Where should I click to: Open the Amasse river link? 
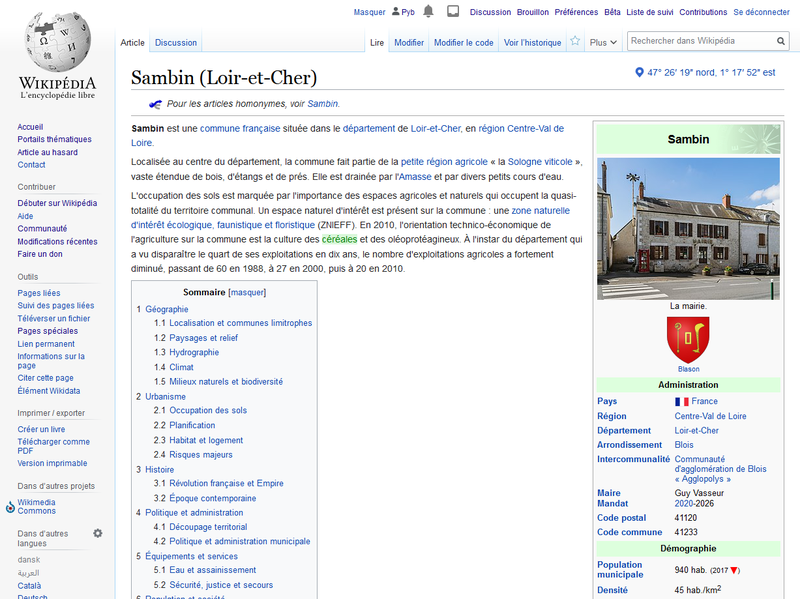415,177
